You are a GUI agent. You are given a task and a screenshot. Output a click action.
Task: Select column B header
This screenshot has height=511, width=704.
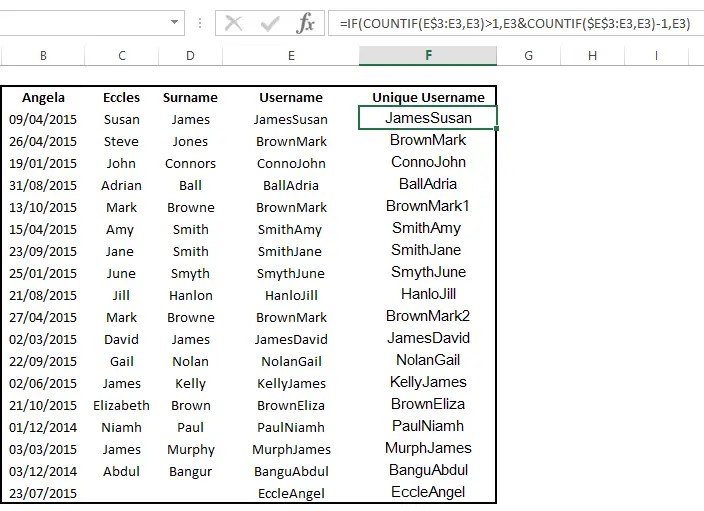[43, 56]
